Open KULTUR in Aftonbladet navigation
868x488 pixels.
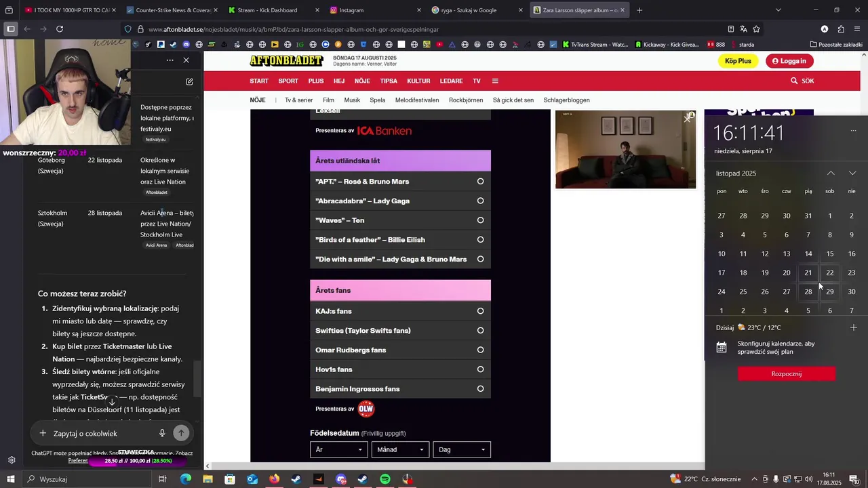click(418, 81)
